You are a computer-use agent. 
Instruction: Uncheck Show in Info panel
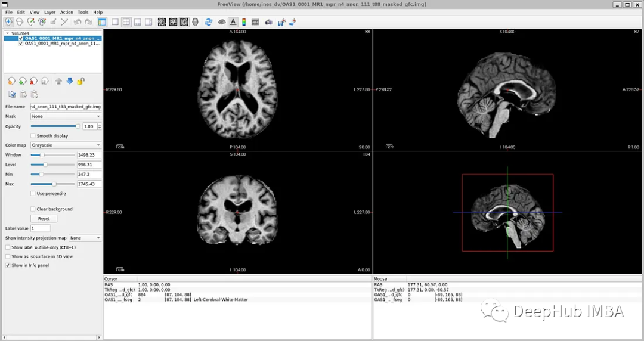pyautogui.click(x=8, y=265)
